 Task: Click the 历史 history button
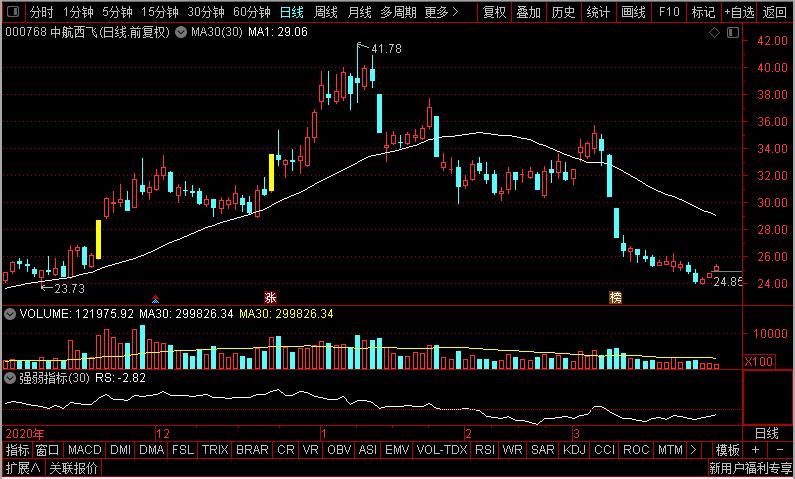[x=563, y=12]
